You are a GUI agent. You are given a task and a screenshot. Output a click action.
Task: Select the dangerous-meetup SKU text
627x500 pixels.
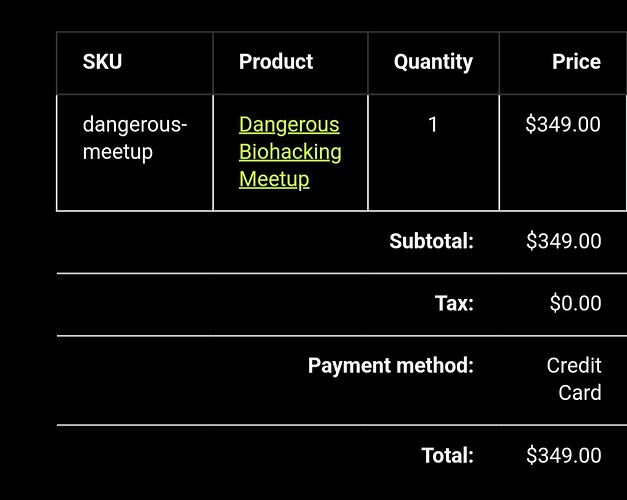135,138
